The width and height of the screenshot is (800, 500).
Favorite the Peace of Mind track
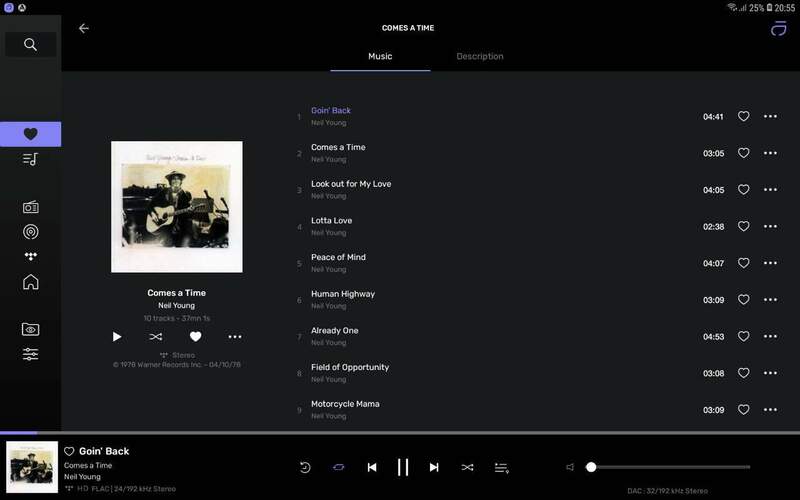coord(743,263)
